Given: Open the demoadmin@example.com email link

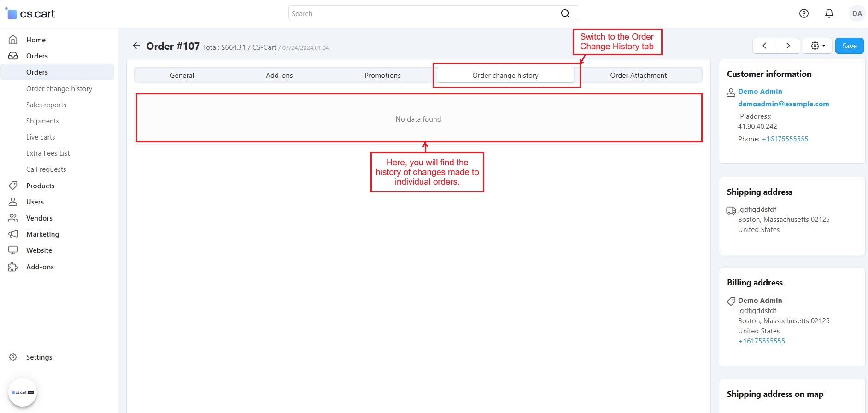Looking at the screenshot, I should tap(783, 104).
